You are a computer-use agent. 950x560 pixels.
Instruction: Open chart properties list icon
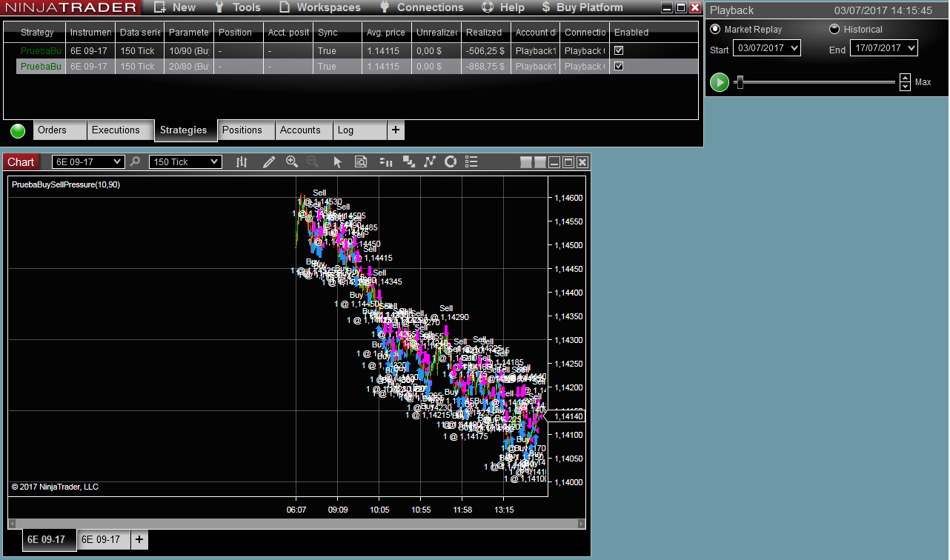(x=471, y=162)
